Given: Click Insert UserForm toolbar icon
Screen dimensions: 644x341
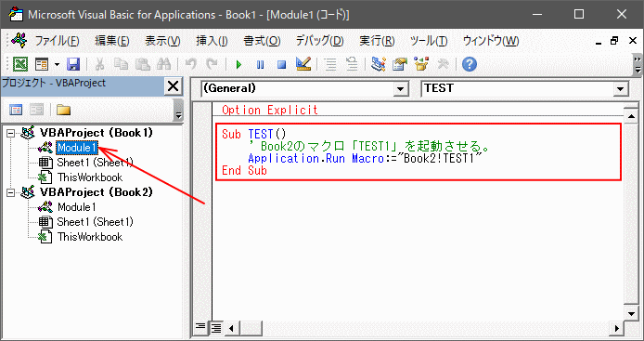Looking at the screenshot, I should [x=42, y=64].
